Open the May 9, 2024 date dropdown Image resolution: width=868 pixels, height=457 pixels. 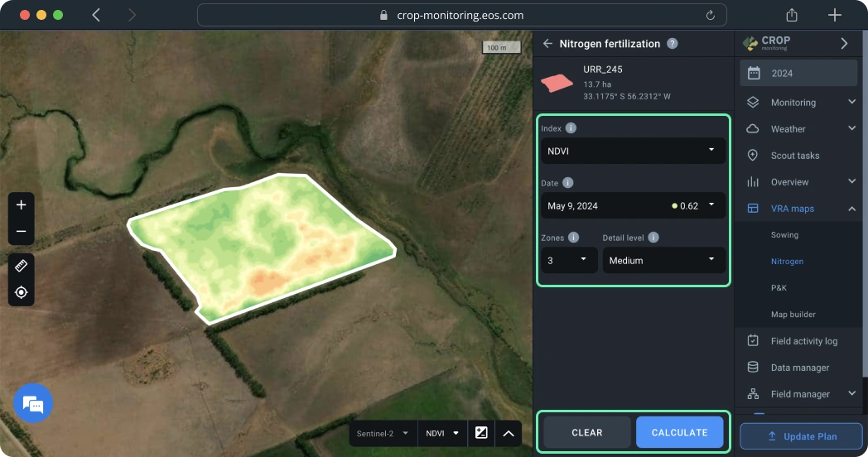pyautogui.click(x=633, y=205)
